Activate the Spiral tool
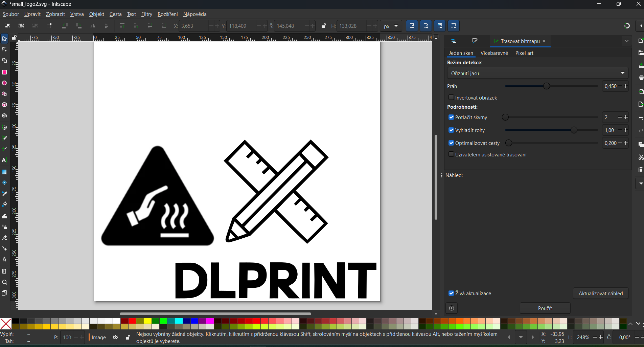 click(4, 116)
